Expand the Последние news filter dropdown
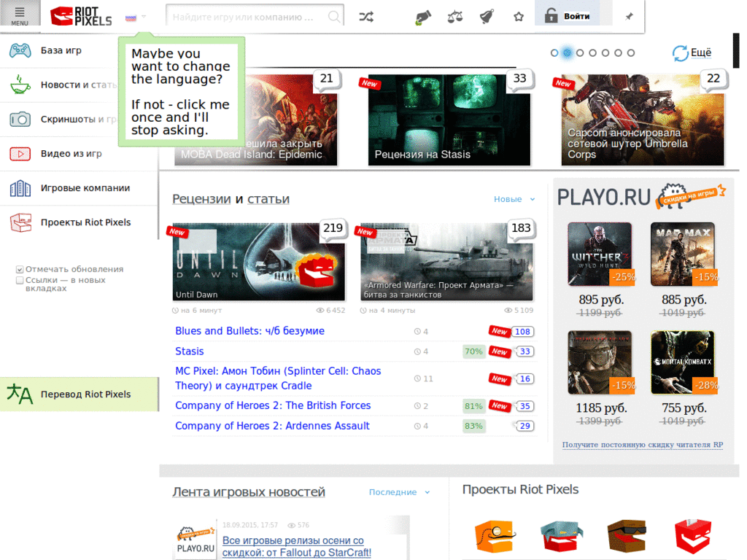747x560 pixels. point(399,492)
